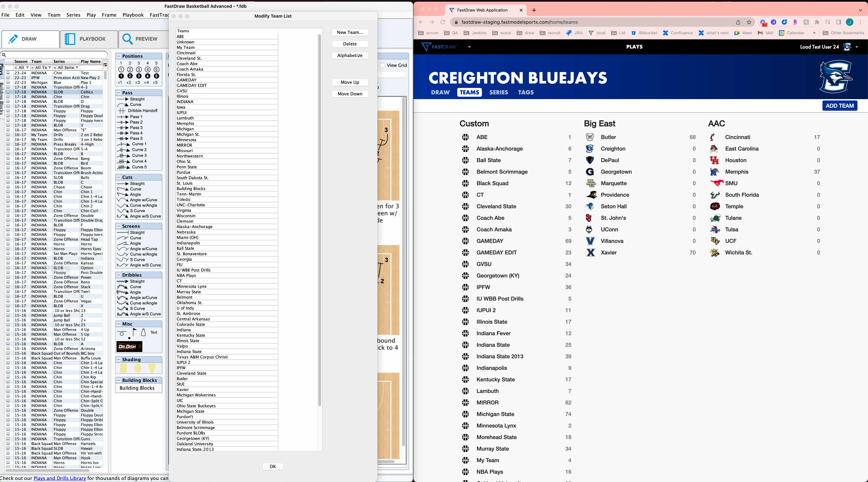This screenshot has width=868, height=482.
Task: Toggle the View Grid checkbox
Action: [x=382, y=65]
